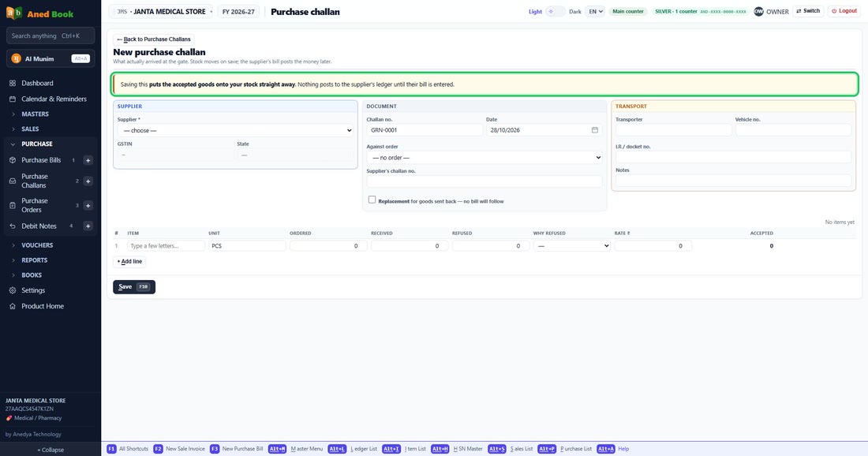Open the Dashboard icon in sidebar

coord(13,83)
